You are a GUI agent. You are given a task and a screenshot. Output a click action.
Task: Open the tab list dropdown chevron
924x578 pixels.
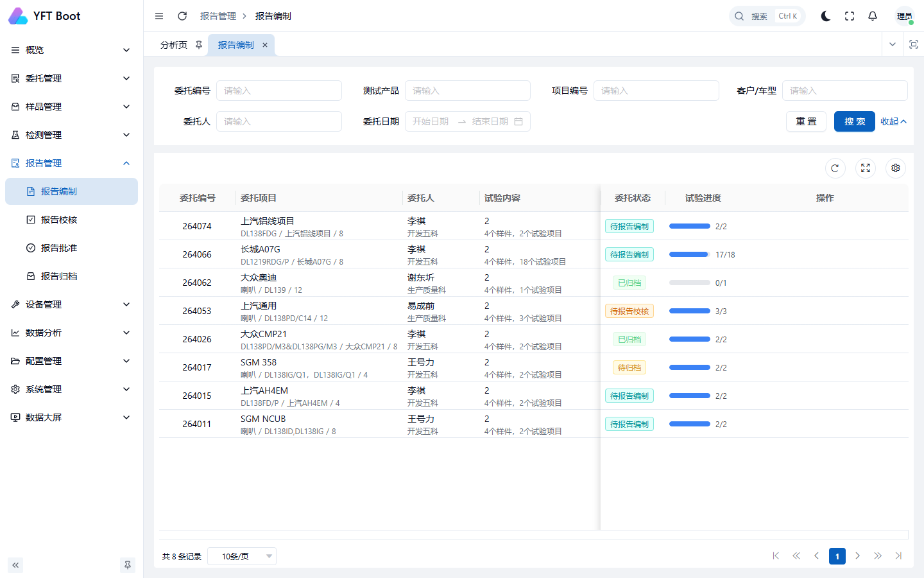point(893,44)
